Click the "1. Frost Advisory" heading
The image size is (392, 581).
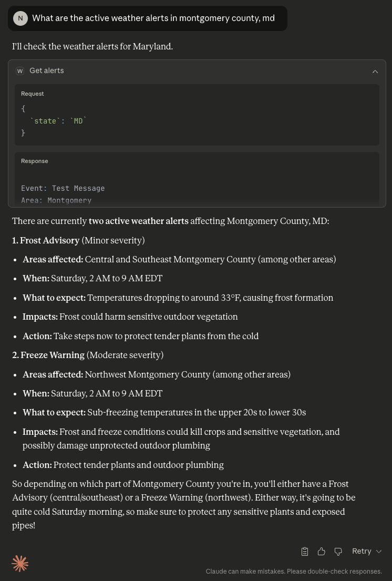[x=46, y=240]
